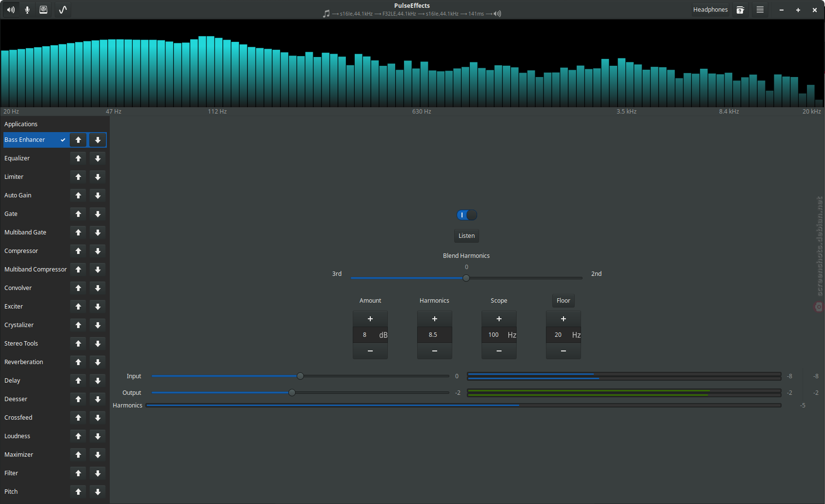The height and width of the screenshot is (504, 825).
Task: Click the Input gain slider handle
Action: pos(301,376)
